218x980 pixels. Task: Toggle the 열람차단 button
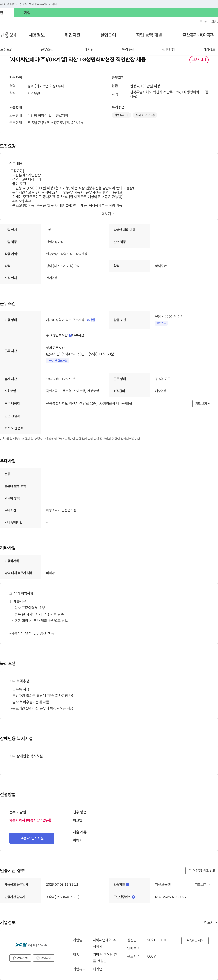click(x=44, y=958)
